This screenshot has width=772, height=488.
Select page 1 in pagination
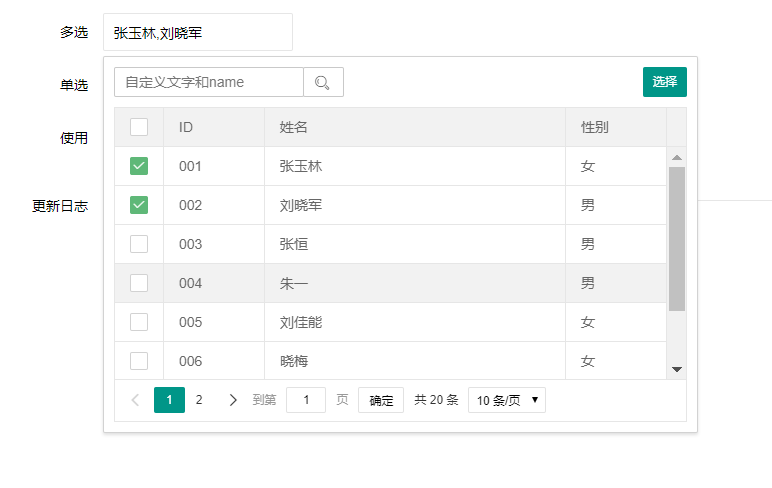tap(169, 400)
